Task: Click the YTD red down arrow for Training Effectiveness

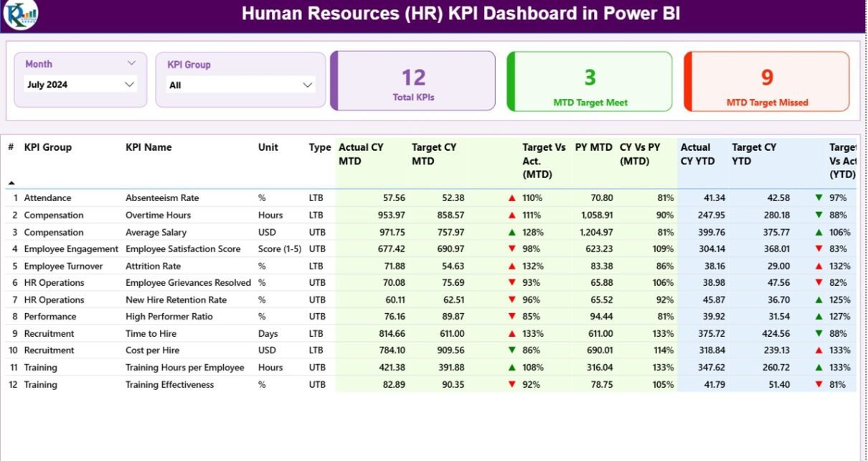Action: click(819, 385)
